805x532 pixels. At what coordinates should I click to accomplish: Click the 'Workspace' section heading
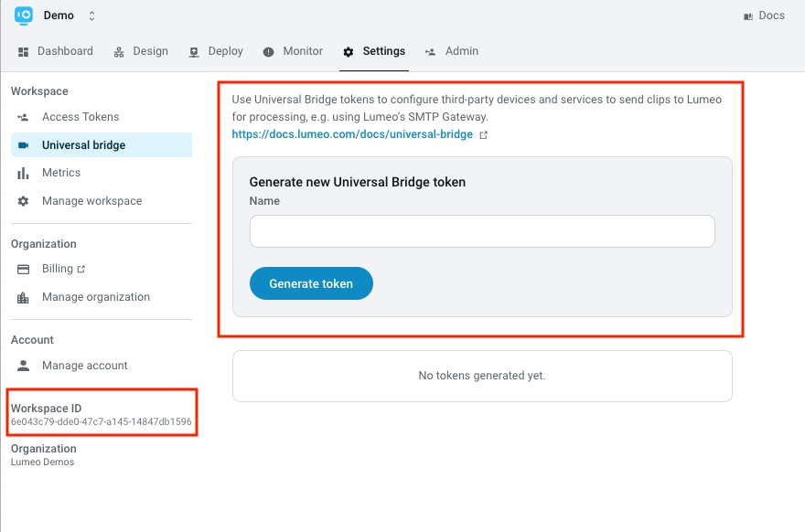point(39,91)
